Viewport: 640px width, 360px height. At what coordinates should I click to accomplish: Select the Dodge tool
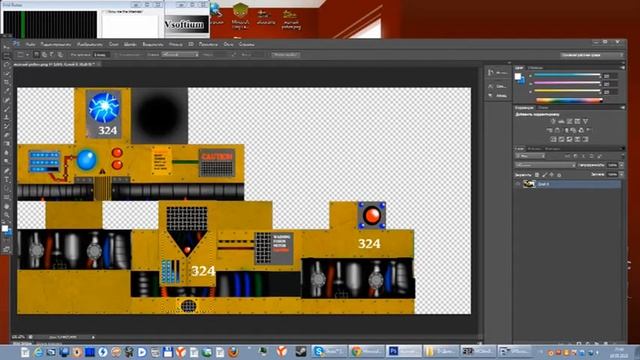(x=7, y=162)
